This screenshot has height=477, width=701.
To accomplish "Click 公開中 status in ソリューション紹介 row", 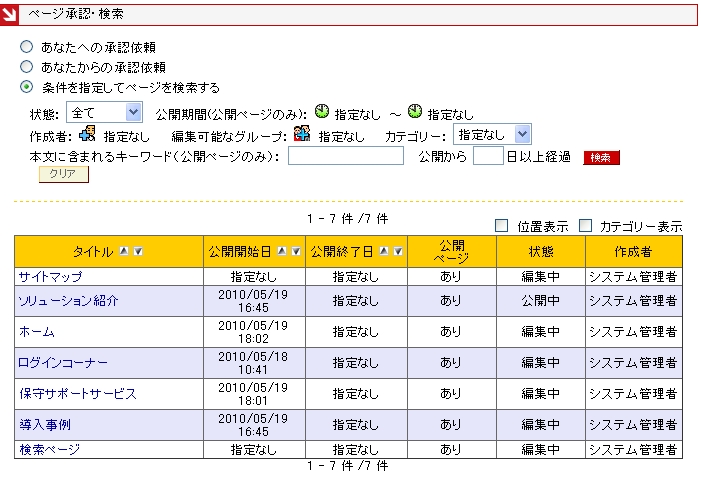I will (x=541, y=301).
